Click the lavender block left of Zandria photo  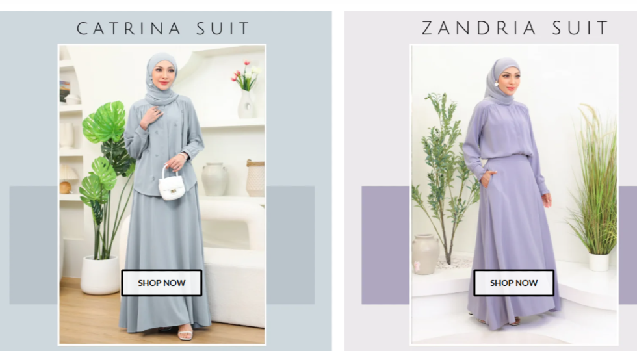click(x=385, y=245)
